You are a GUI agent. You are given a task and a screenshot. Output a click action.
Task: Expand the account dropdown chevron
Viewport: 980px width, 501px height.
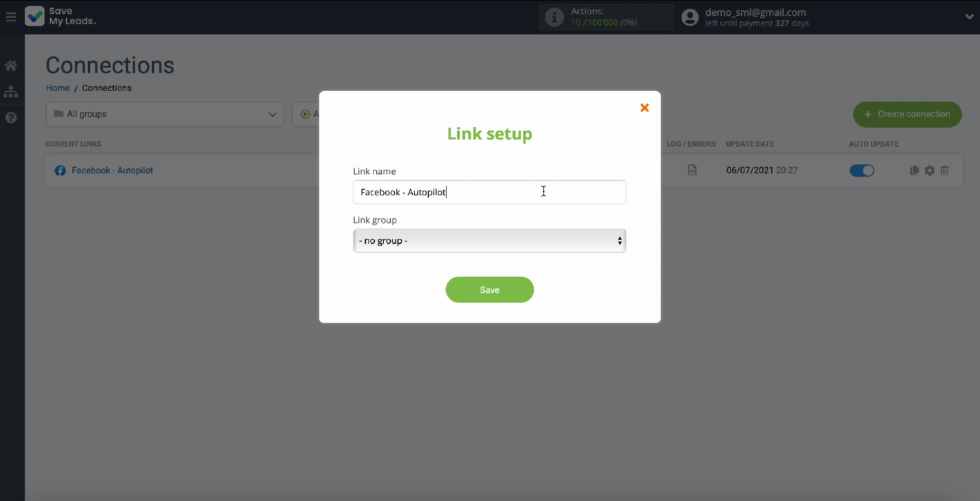[969, 17]
